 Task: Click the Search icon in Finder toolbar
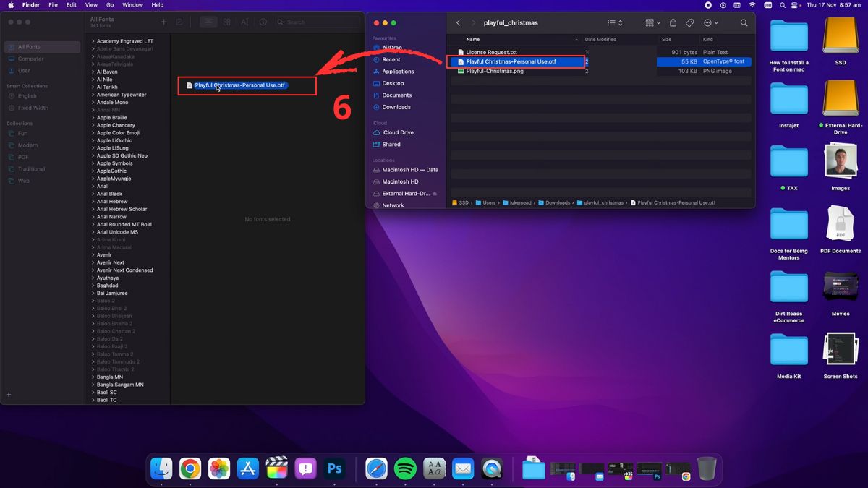click(x=744, y=22)
